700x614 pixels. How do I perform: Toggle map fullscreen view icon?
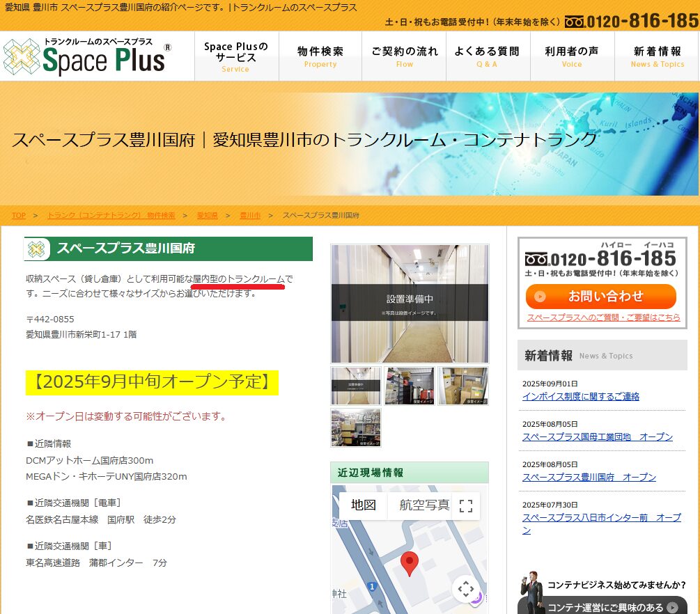point(466,506)
